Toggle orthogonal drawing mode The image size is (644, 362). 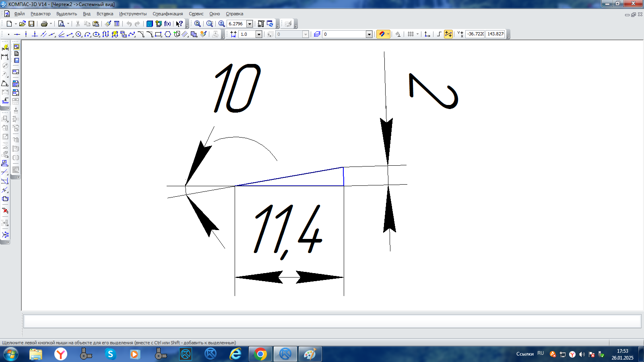(x=439, y=34)
